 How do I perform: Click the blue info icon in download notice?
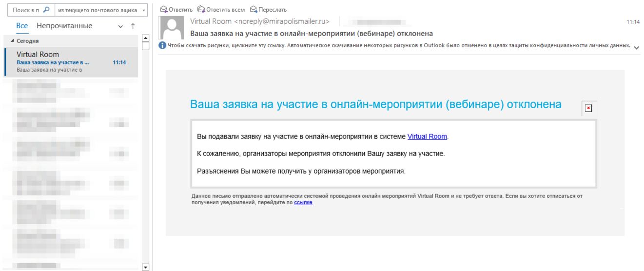pos(163,46)
